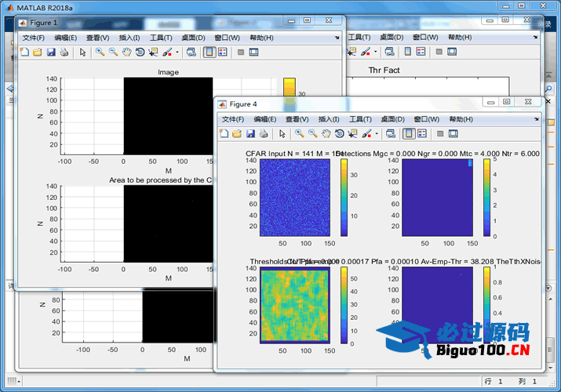Open 查看(V) menu in Figure 1

click(97, 38)
